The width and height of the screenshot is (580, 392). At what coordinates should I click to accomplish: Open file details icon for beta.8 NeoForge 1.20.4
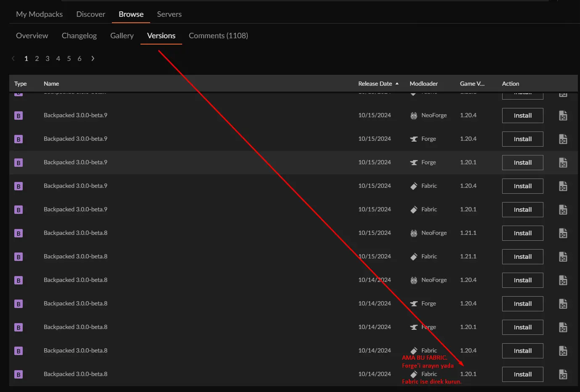(563, 280)
